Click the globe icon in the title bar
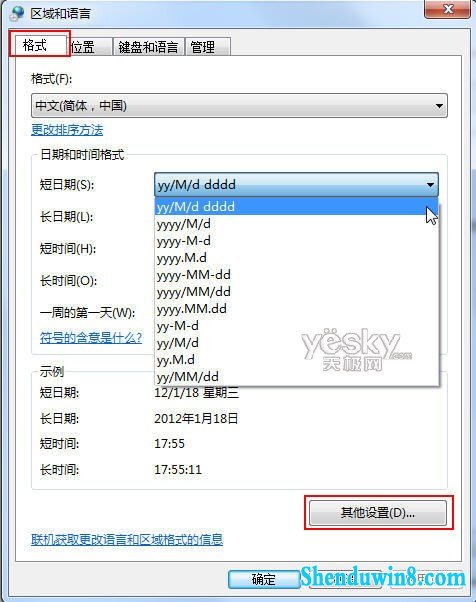This screenshot has width=476, height=602. 17,13
